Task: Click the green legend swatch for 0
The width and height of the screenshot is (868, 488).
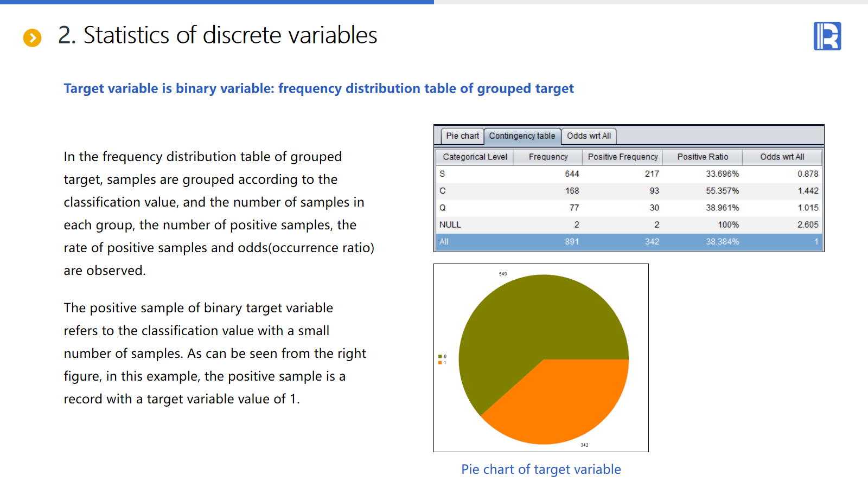Action: pos(440,356)
